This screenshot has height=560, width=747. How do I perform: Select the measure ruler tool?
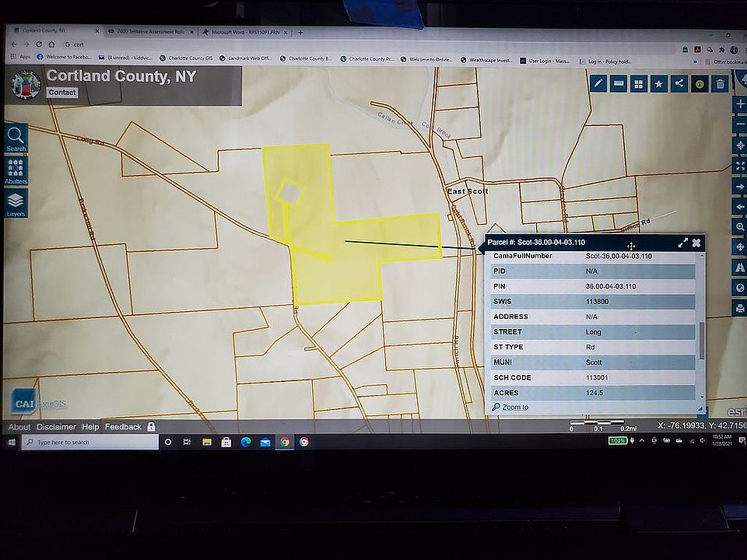tap(619, 84)
